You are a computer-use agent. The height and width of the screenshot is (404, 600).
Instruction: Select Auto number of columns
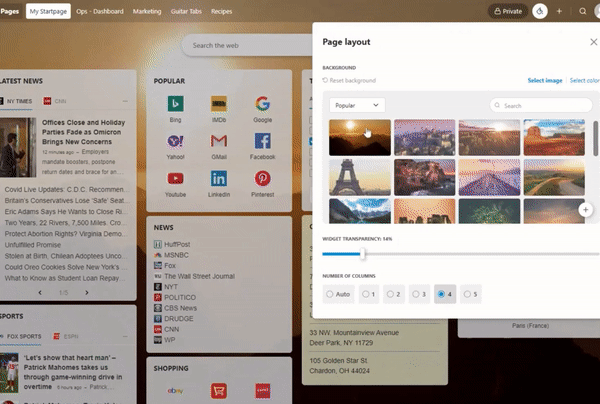click(x=338, y=294)
